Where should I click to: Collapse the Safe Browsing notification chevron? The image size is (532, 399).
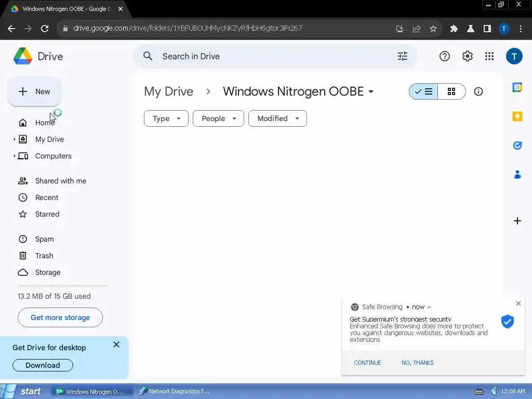click(429, 307)
